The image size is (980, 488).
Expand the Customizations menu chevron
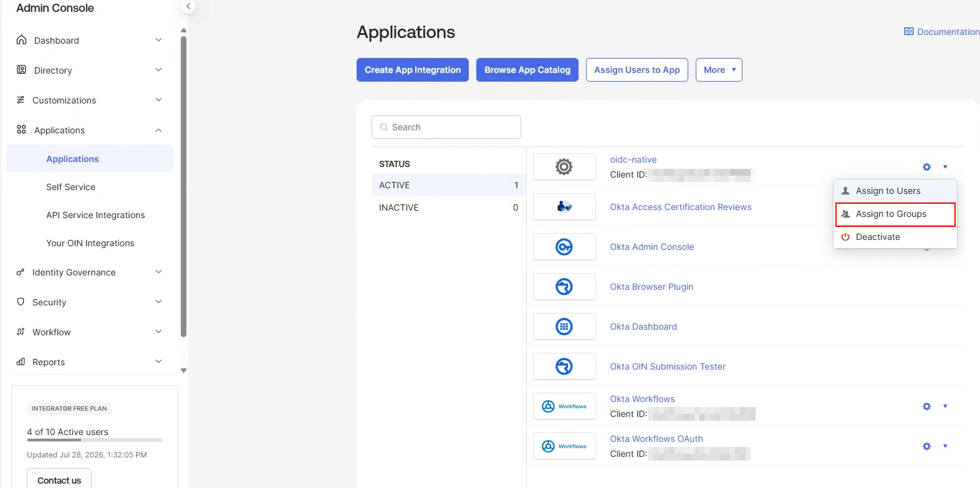pyautogui.click(x=158, y=100)
